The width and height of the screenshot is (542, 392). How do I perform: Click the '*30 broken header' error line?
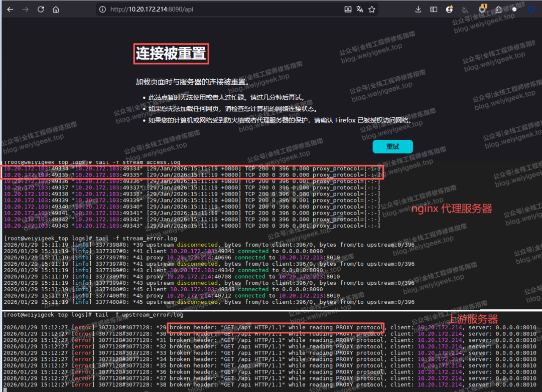pos(270,334)
